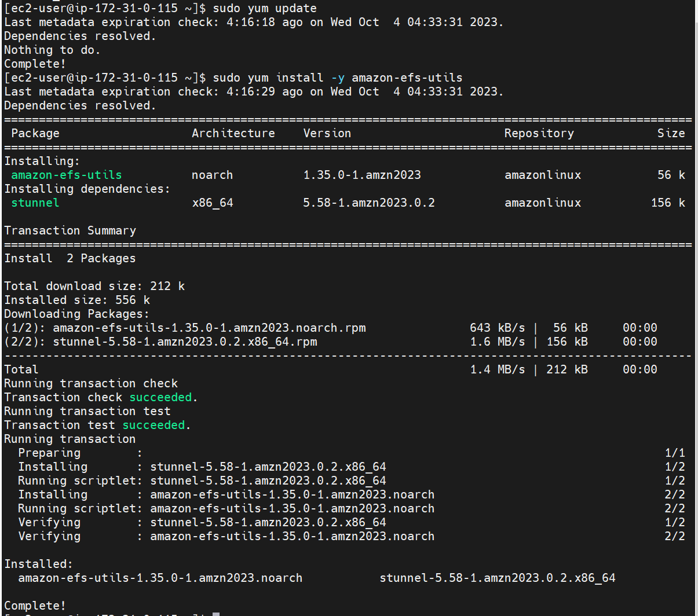The width and height of the screenshot is (698, 616).
Task: Click green 'succeeded' after Transaction test
Action: point(154,426)
